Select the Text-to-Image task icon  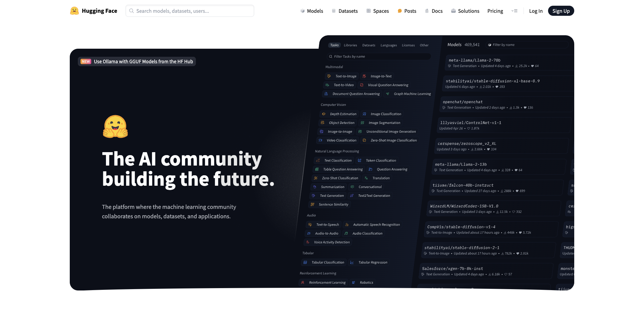(x=329, y=76)
